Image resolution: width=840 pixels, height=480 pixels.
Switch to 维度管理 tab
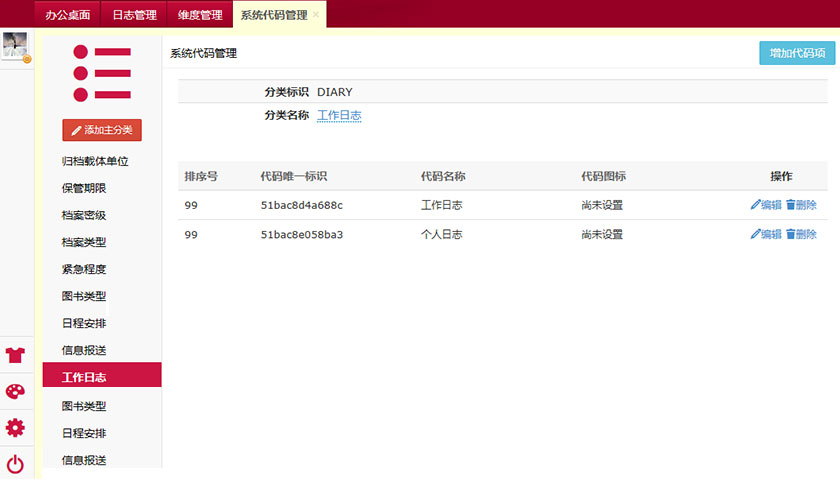point(200,14)
